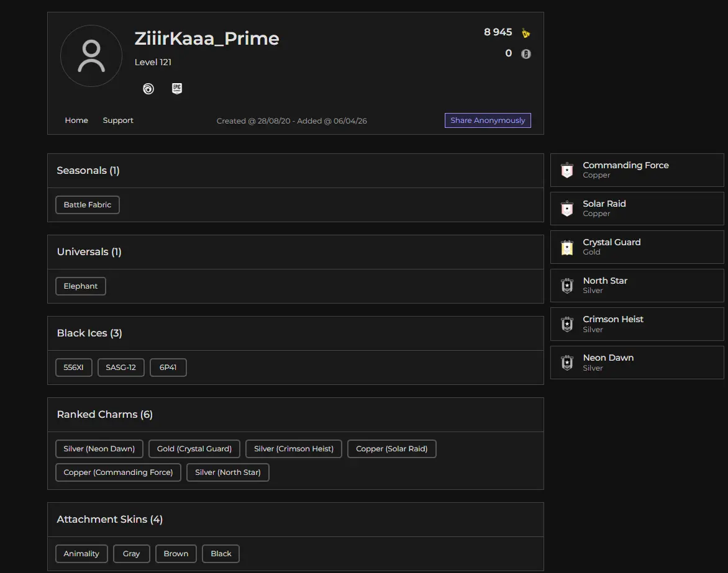Screen dimensions: 728x573
Task: Click the Ranked Charms (6) section header
Action: coord(105,415)
